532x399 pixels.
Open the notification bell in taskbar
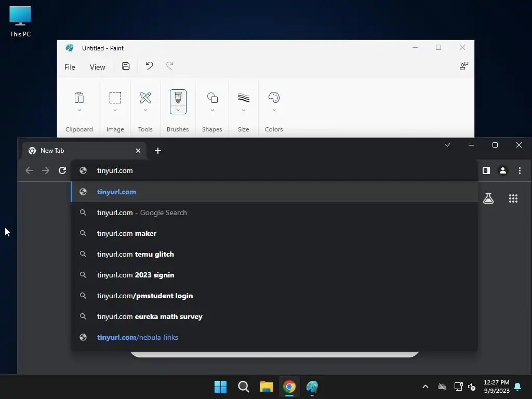[517, 387]
